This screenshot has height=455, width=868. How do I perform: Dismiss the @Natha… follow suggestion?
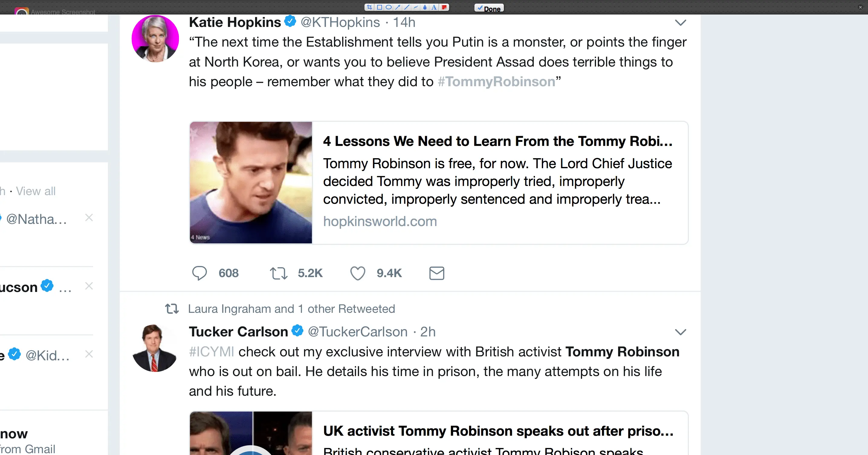click(89, 218)
